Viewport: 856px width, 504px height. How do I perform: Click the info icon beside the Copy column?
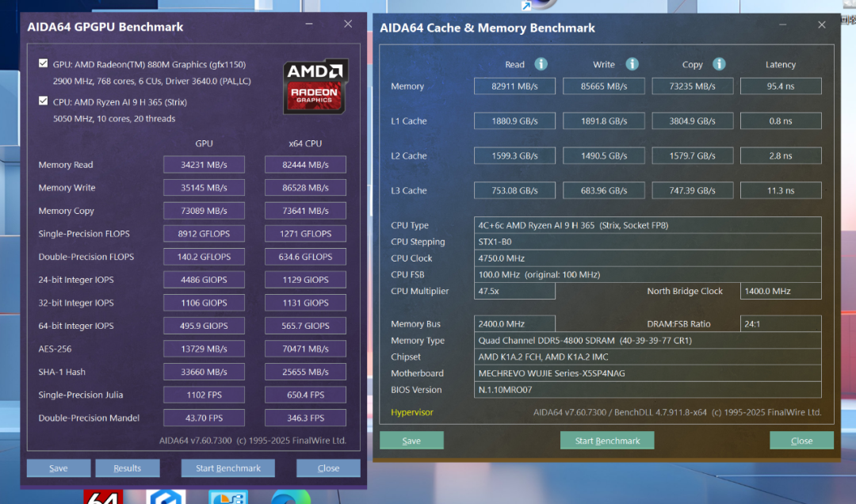point(719,64)
